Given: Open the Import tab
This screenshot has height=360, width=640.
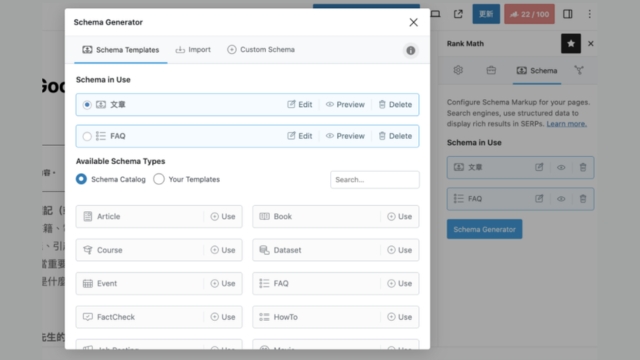Looking at the screenshot, I should (193, 50).
